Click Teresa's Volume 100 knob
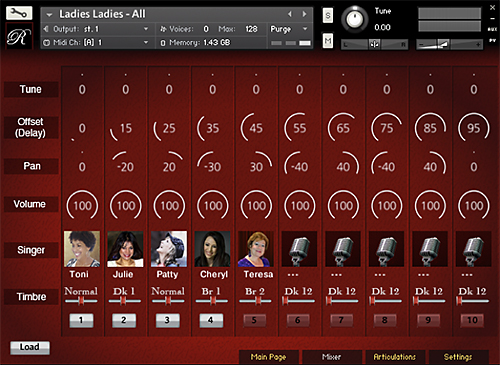The width and height of the screenshot is (500, 365). (256, 205)
